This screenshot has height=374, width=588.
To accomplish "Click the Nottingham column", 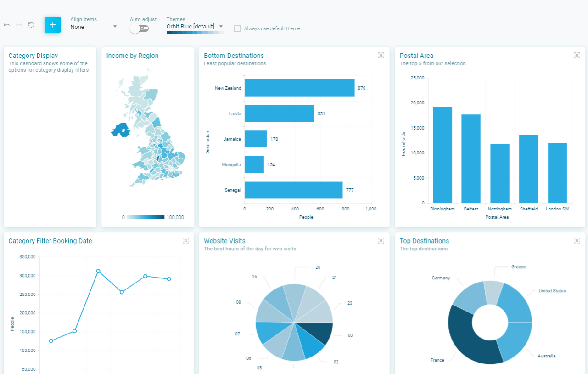I will 500,173.
